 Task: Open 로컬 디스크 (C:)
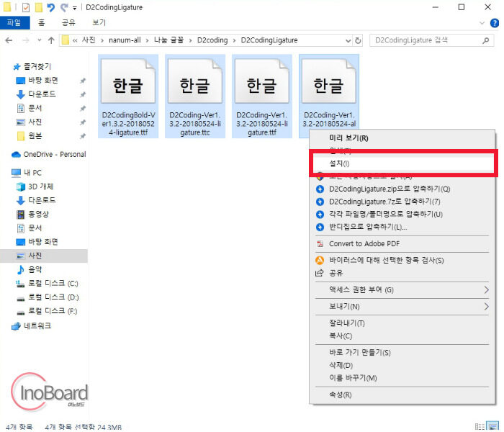click(x=53, y=283)
